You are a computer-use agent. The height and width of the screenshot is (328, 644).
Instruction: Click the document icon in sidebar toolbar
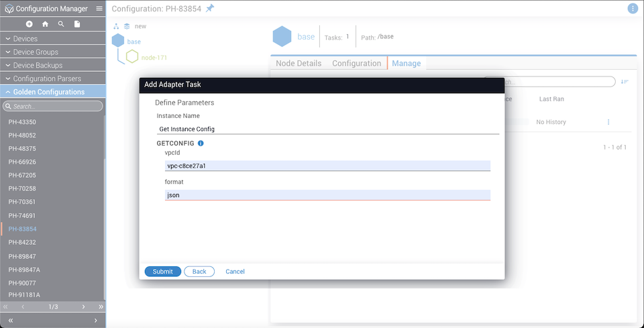click(77, 24)
